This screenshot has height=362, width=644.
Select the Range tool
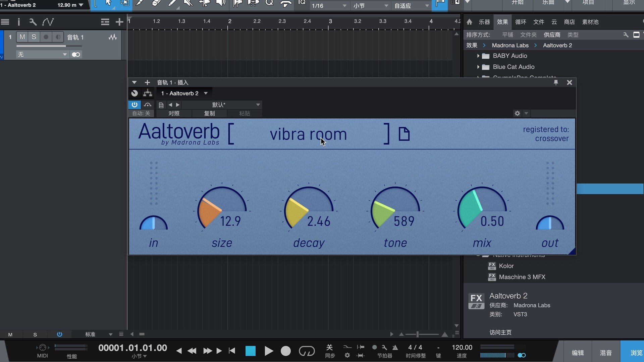124,3
